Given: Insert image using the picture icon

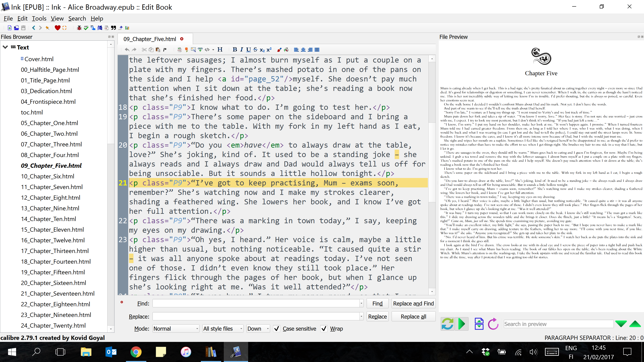Looking at the screenshot, I should [x=193, y=49].
